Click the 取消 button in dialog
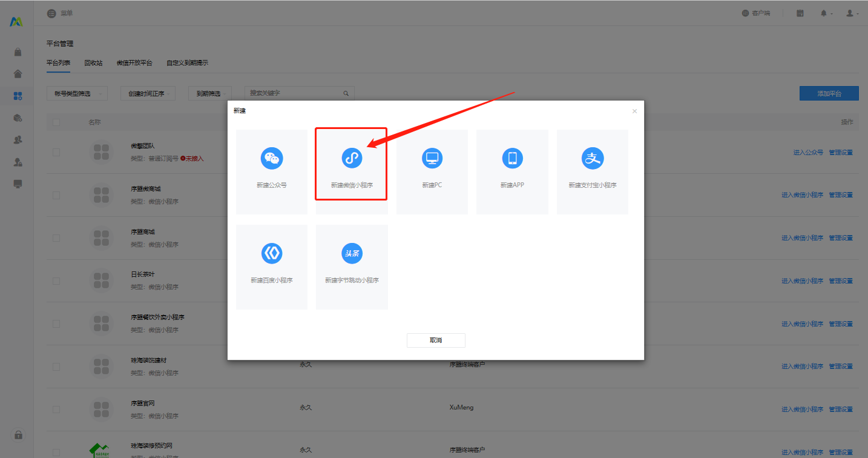 436,340
